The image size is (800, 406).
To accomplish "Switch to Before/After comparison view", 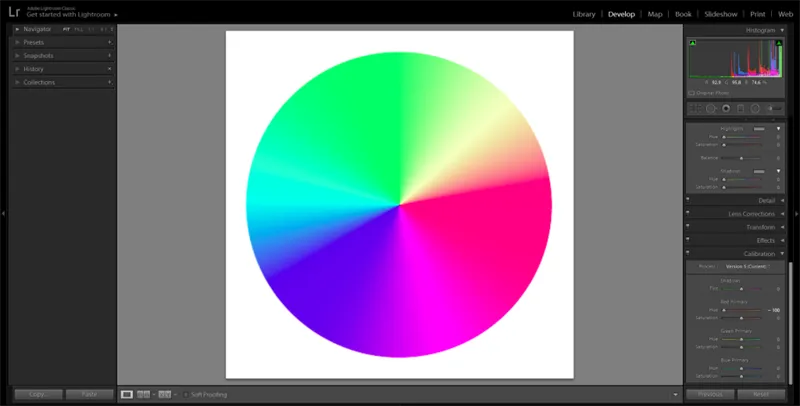I will (x=143, y=395).
